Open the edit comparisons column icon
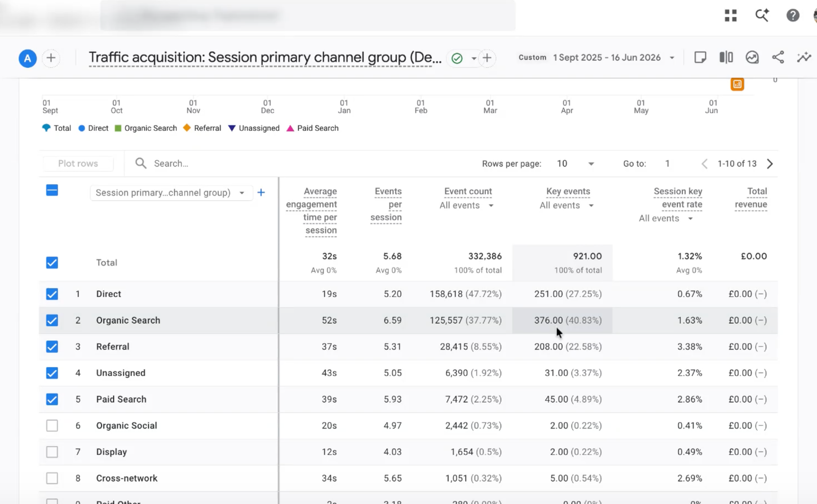Viewport: 817px width, 504px height. pyautogui.click(x=726, y=57)
